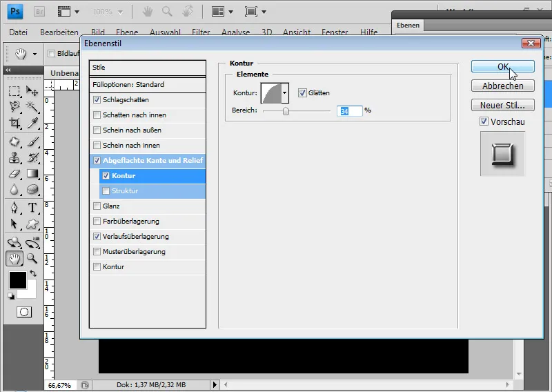Viewport: 552px width, 392px height.
Task: Reset default foreground and background colors
Action: [11, 296]
